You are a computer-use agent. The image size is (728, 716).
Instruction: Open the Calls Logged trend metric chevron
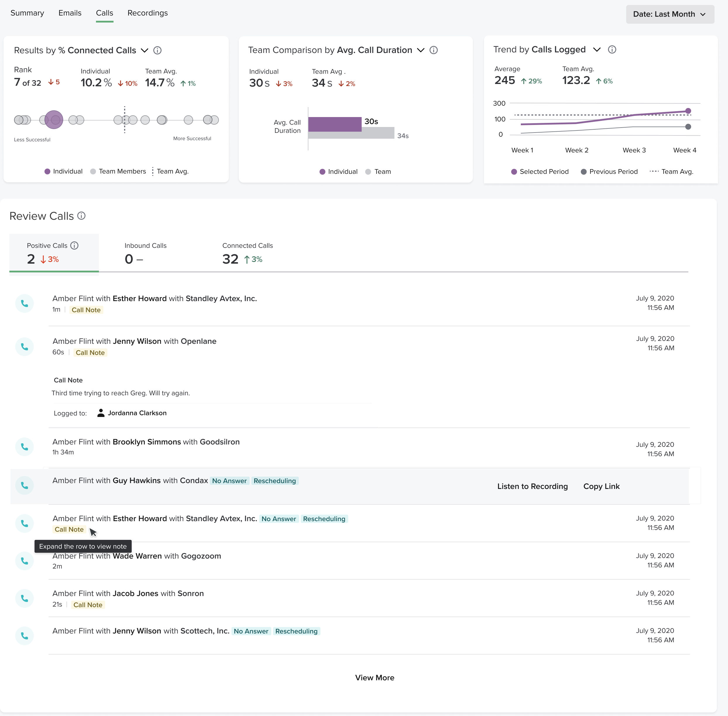point(597,50)
